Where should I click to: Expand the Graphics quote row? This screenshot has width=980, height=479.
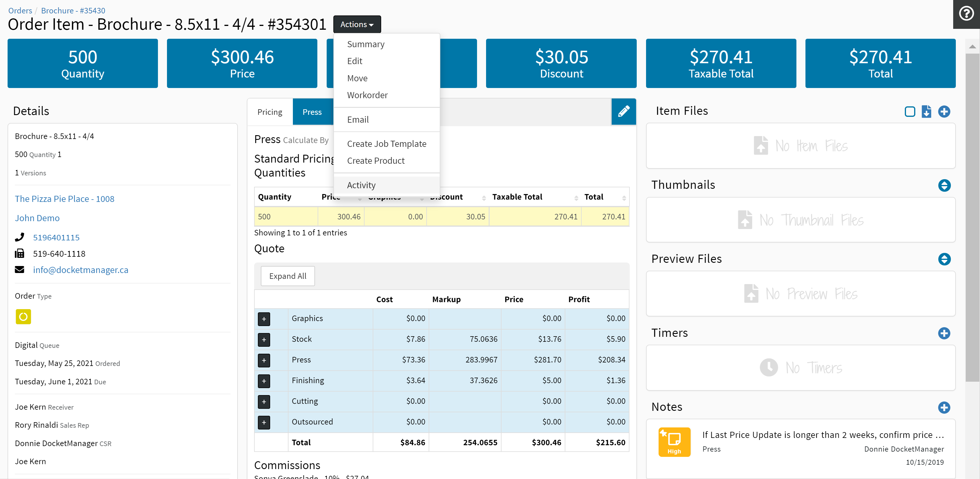click(x=264, y=319)
